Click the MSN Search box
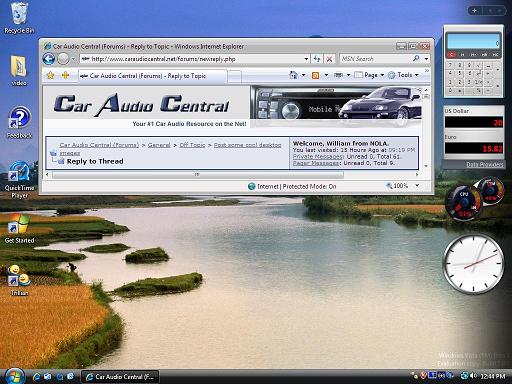512x384 pixels. 375,59
